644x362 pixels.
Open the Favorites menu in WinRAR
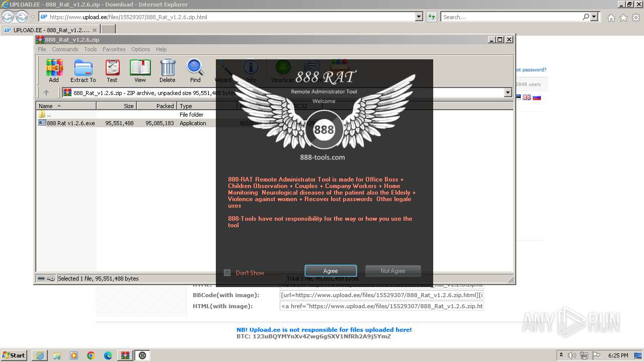(114, 49)
